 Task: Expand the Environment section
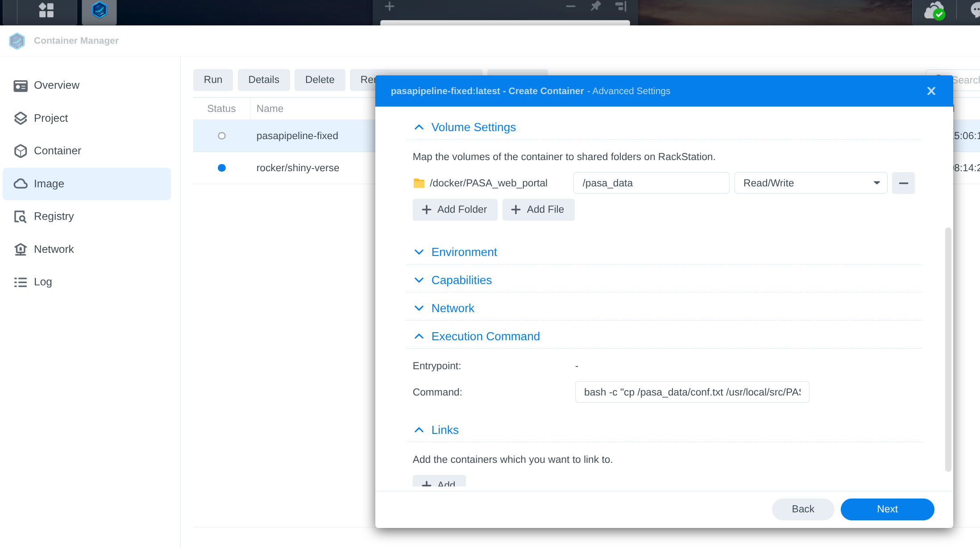464,252
